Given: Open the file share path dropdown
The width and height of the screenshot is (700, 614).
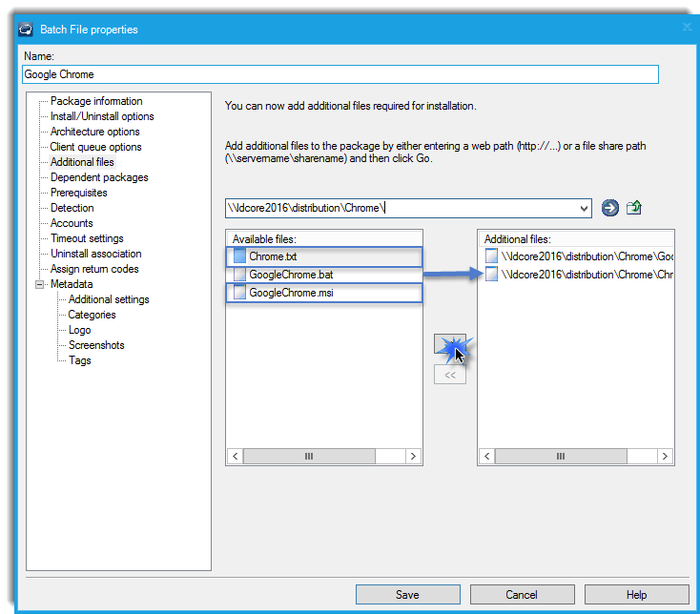Looking at the screenshot, I should (584, 208).
